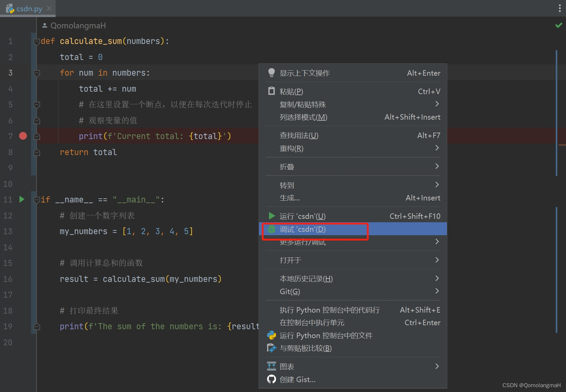This screenshot has width=566, height=392.
Task: Click the Python logo icon in context menu
Action: [272, 335]
